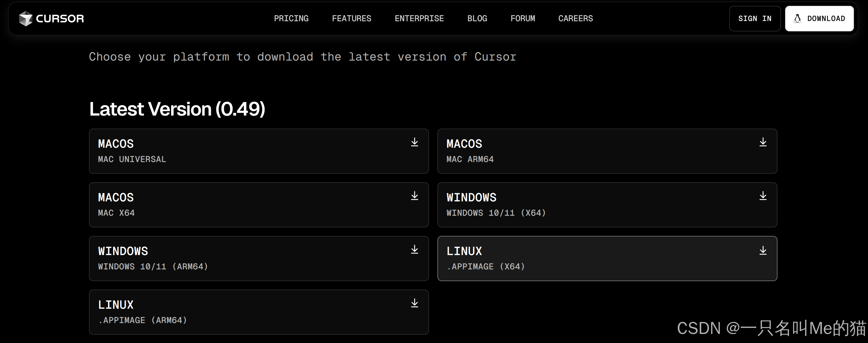Click download arrow on Mac ARM64 card
This screenshot has height=343, width=868.
pyautogui.click(x=763, y=142)
